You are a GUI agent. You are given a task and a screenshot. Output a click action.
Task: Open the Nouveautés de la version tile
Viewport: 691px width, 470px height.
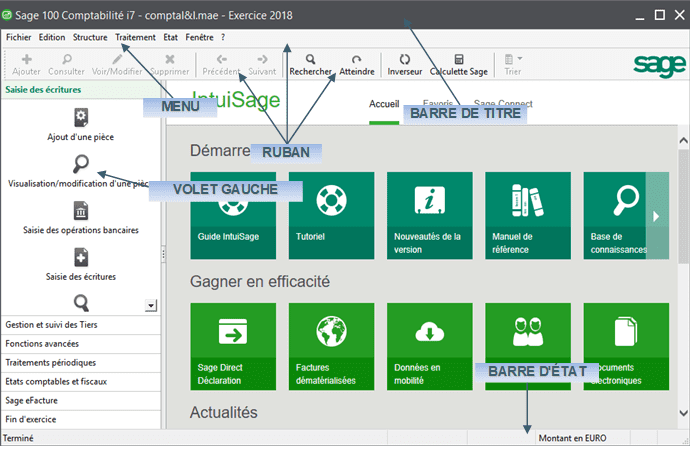pos(429,211)
